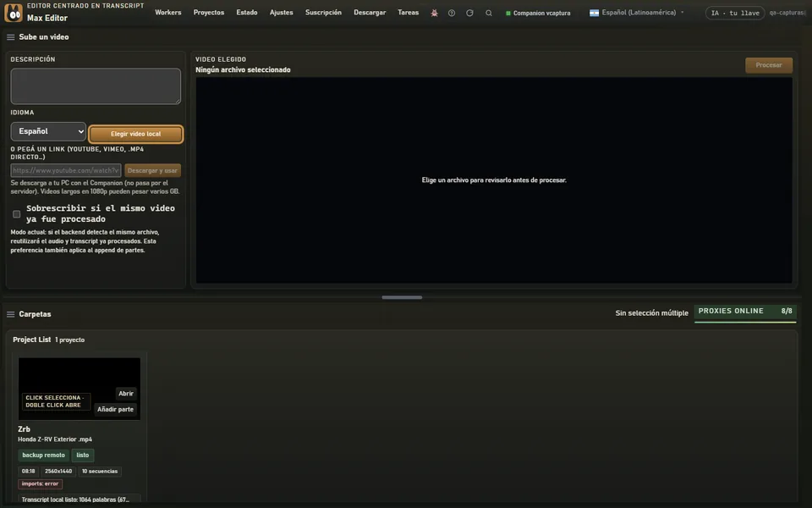Focus the Descripción text area
This screenshot has height=508, width=812.
coord(96,86)
